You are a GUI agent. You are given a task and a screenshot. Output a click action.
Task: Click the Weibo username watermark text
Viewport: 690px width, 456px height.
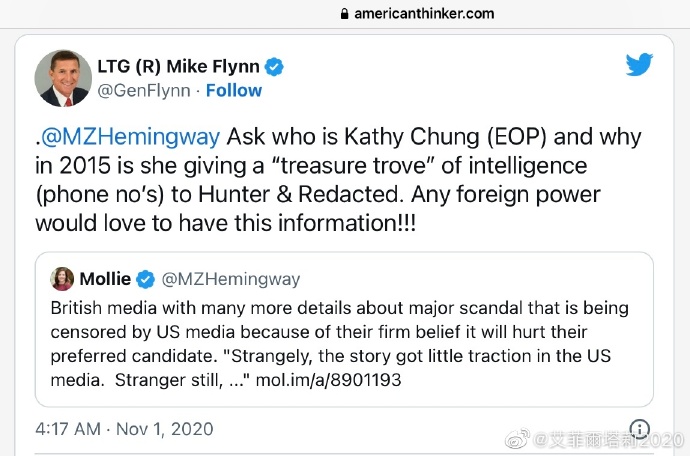point(608,439)
